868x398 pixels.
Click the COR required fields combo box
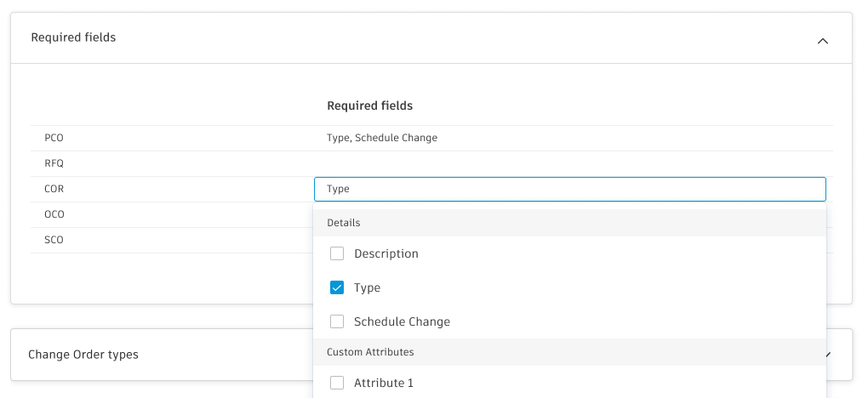569,189
